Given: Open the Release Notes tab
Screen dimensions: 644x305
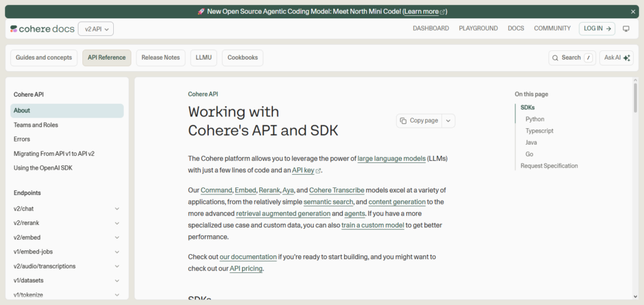Looking at the screenshot, I should tap(160, 58).
